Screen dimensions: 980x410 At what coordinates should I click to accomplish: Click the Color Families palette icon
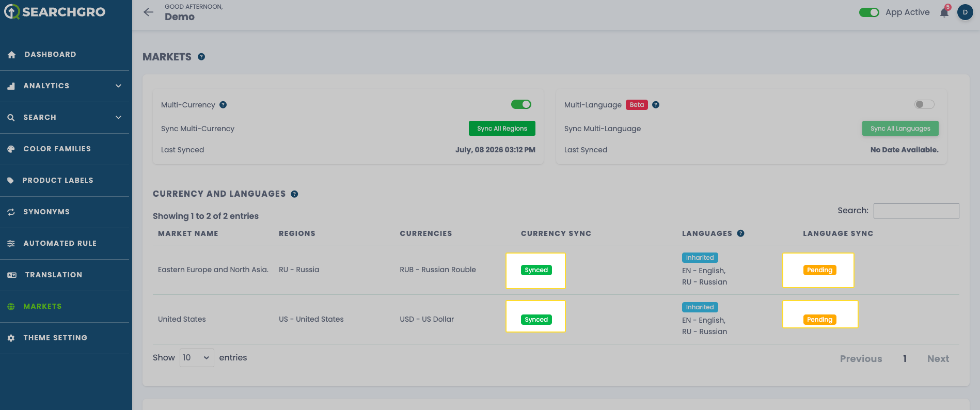point(11,149)
